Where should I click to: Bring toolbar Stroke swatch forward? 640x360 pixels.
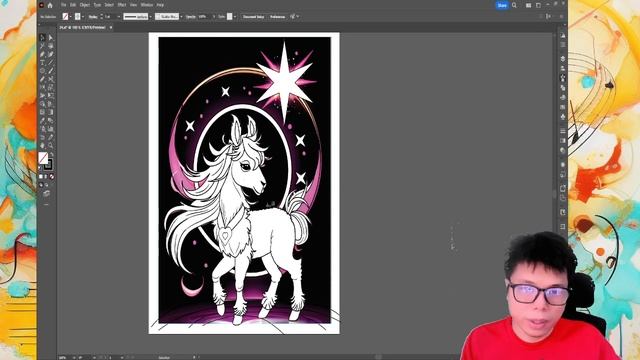(x=49, y=165)
